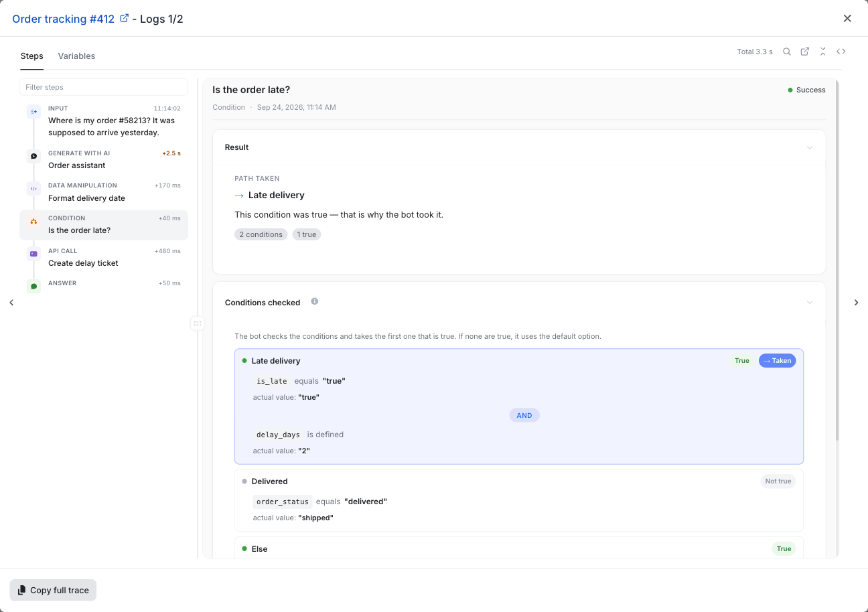The height and width of the screenshot is (612, 868).
Task: Click the Copy full trace button
Action: 53,590
